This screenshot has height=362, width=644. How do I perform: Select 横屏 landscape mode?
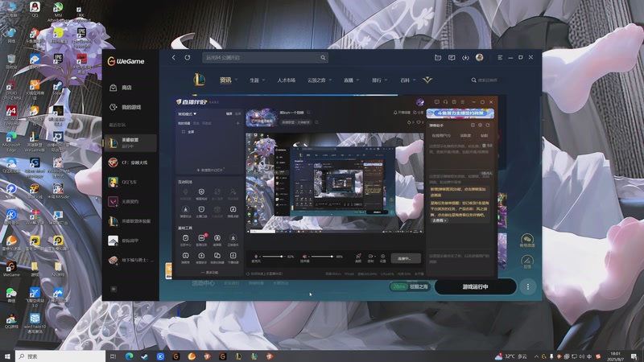(229, 113)
